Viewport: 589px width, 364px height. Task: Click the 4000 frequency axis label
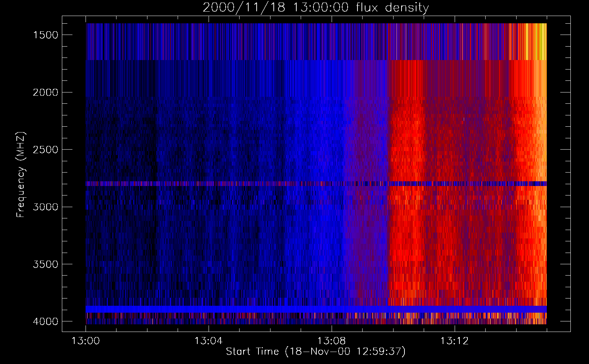tap(46, 321)
